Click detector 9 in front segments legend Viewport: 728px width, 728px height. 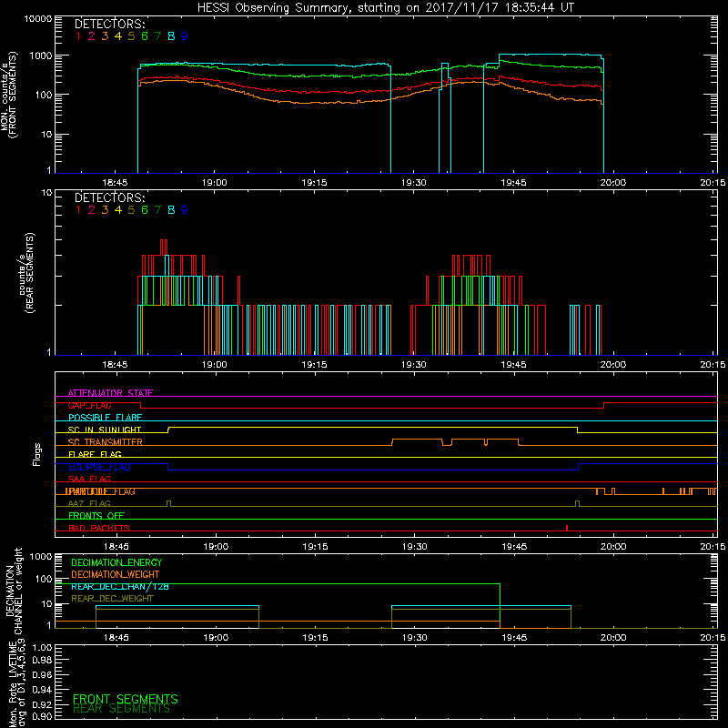(185, 36)
